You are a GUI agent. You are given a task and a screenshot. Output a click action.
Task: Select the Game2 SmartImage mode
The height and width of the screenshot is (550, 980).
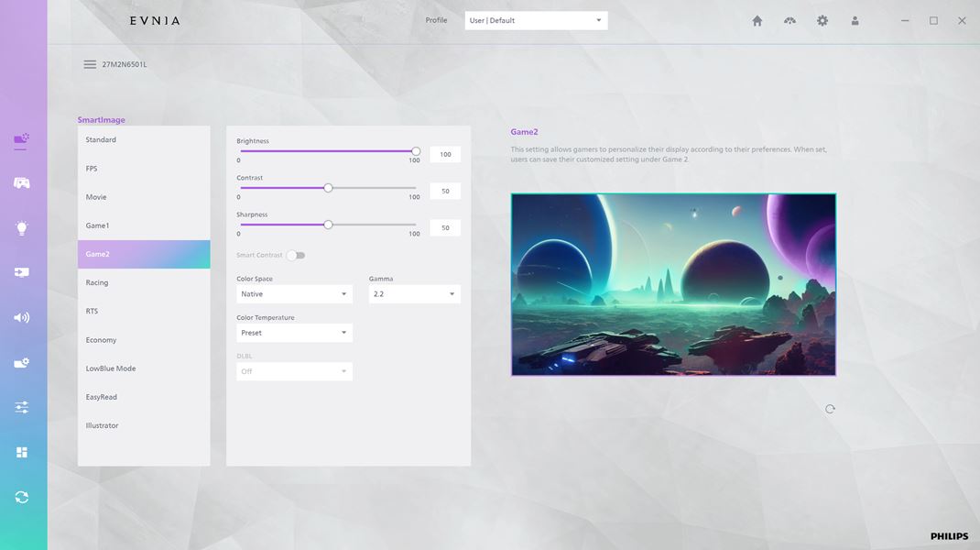(144, 254)
